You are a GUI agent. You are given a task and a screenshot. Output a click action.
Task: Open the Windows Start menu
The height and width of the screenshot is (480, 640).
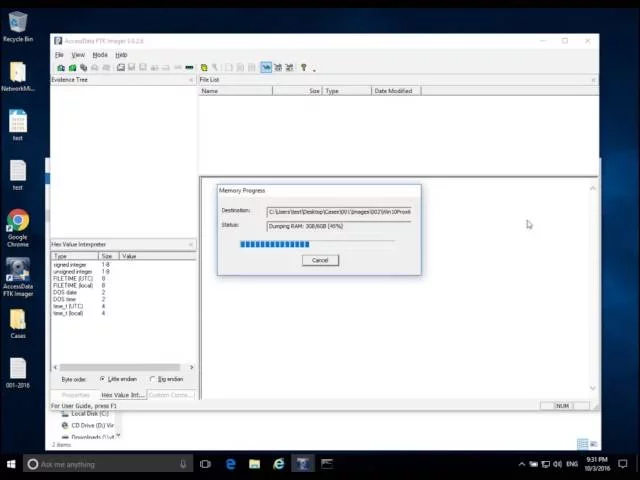click(11, 464)
